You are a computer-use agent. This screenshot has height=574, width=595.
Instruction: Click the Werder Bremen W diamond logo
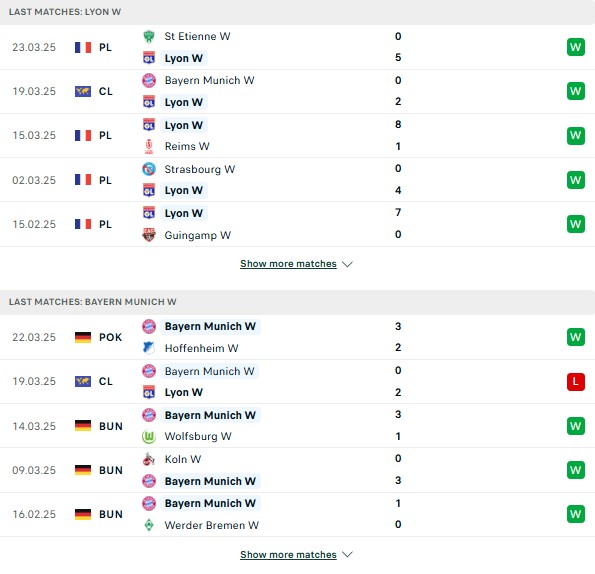[x=149, y=525]
